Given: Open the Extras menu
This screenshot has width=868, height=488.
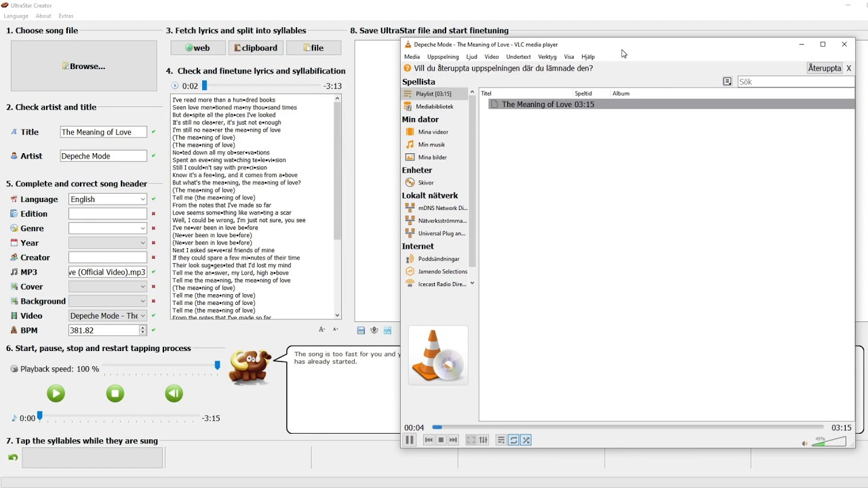Looking at the screenshot, I should tap(66, 16).
